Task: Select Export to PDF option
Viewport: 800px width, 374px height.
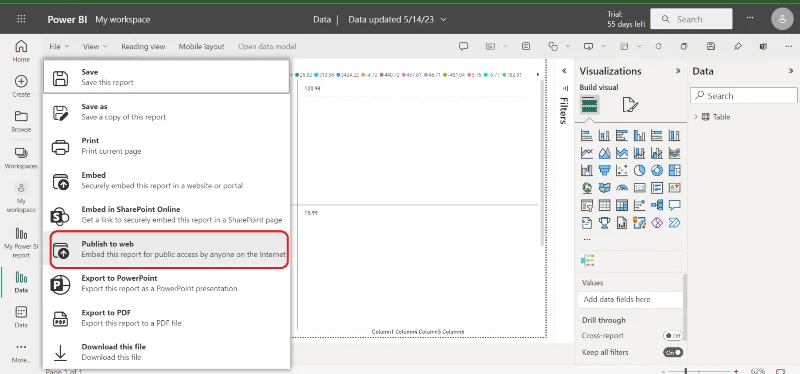Action: [x=166, y=318]
